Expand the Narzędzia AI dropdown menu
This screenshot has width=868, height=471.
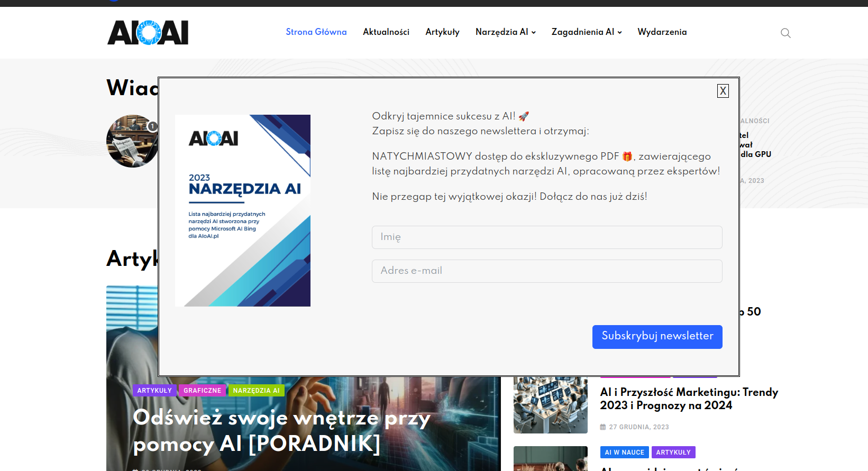click(505, 32)
